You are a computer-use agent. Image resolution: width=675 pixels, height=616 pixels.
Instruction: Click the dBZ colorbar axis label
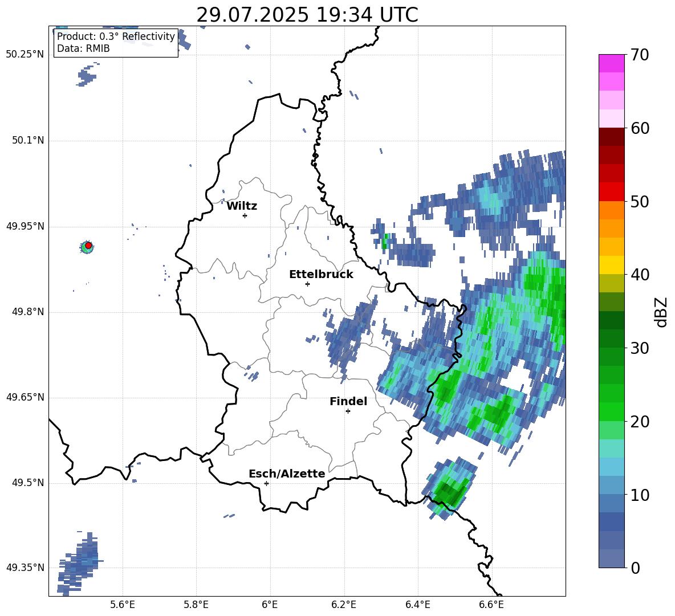661,312
